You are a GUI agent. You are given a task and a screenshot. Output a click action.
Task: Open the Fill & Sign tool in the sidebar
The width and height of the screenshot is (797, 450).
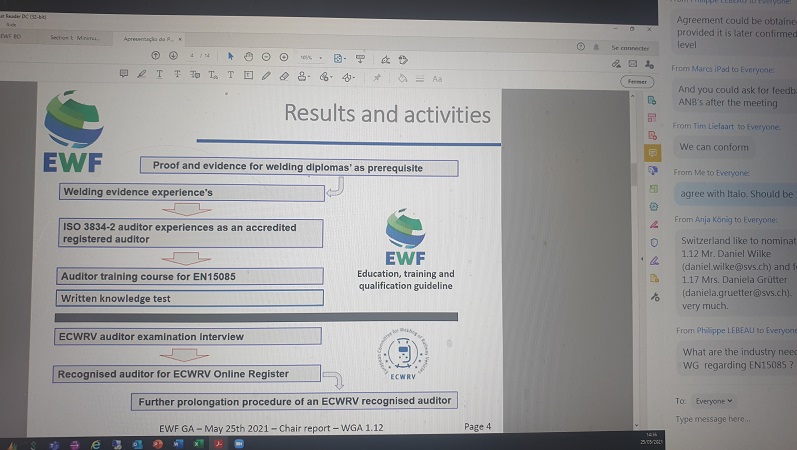[654, 261]
